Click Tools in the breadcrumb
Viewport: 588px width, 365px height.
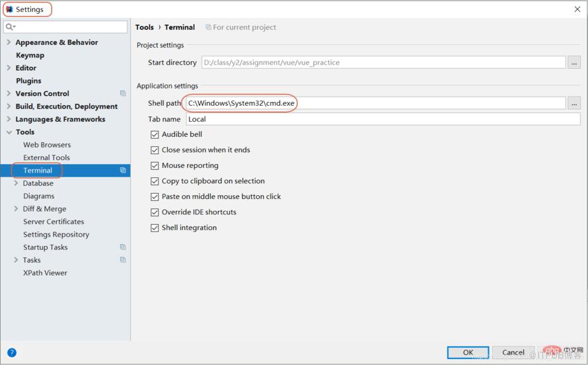tap(145, 27)
